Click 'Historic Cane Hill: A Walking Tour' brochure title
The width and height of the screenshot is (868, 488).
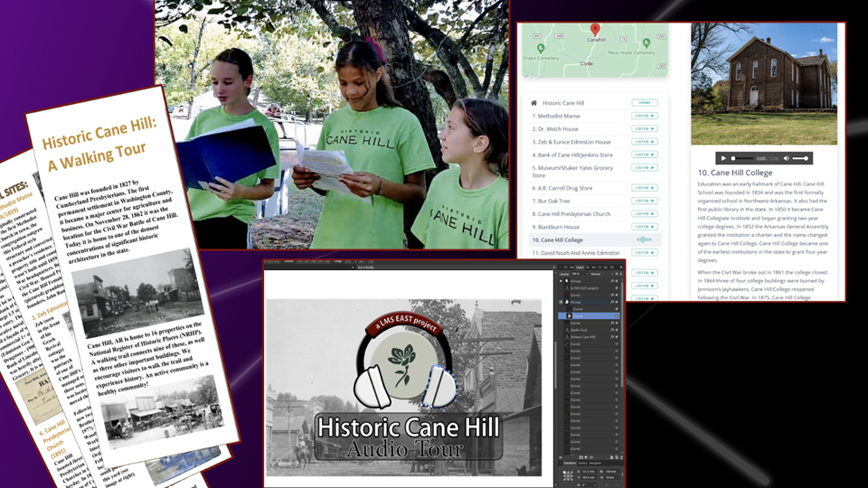[100, 144]
